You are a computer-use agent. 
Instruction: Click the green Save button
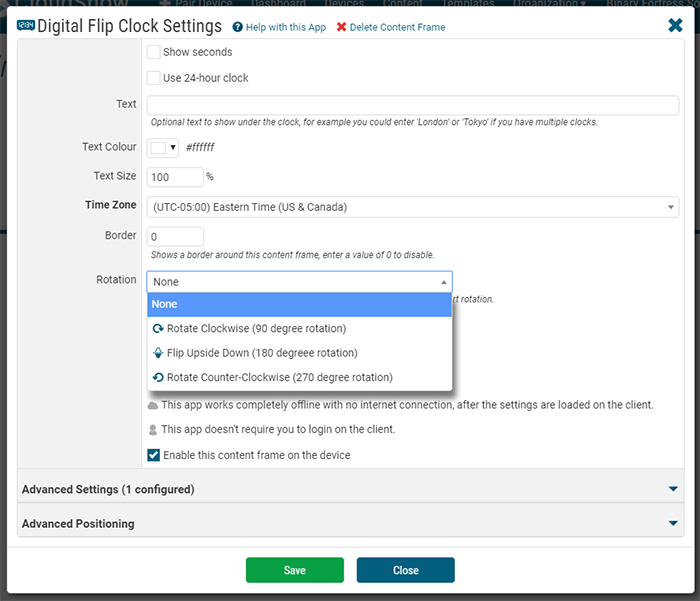click(295, 570)
